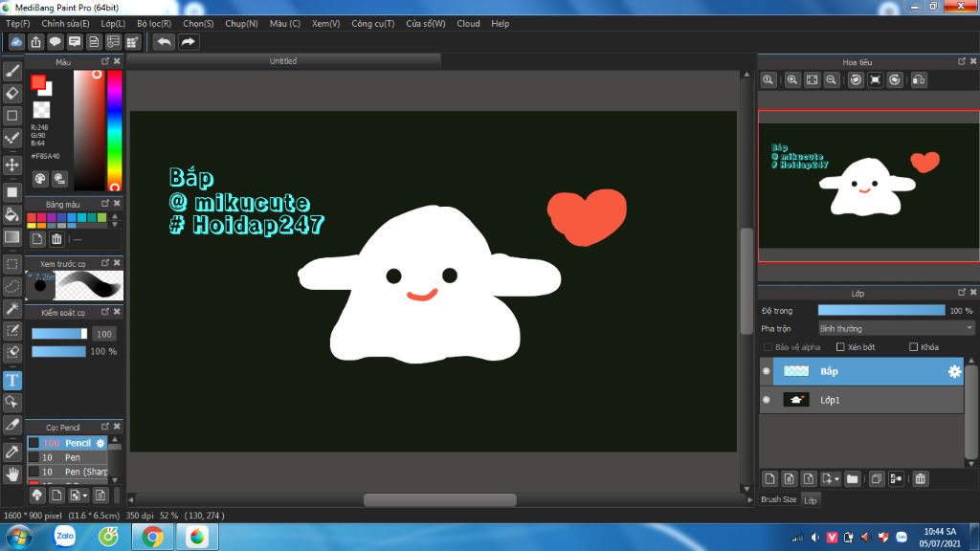The width and height of the screenshot is (980, 551).
Task: Create a new raster layer
Action: pos(770,479)
